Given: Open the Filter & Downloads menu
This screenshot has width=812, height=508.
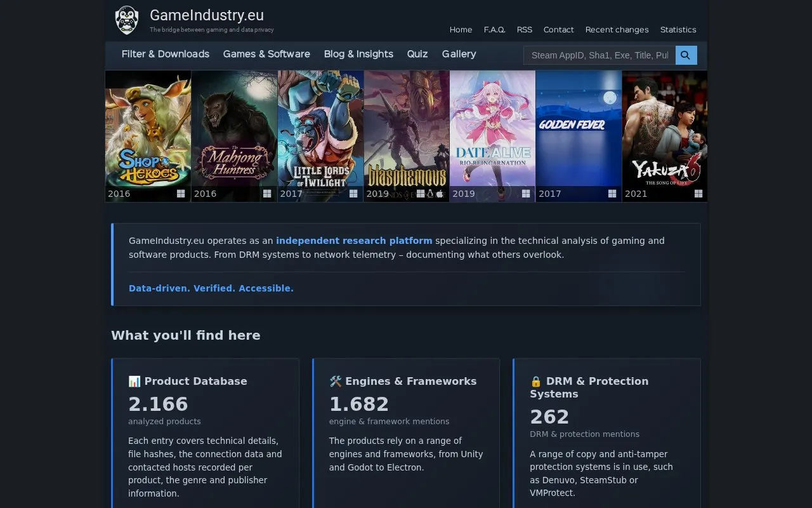Looking at the screenshot, I should pos(166,54).
